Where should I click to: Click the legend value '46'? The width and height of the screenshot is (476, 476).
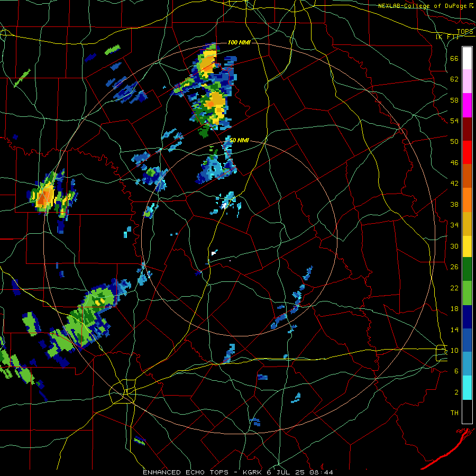[454, 163]
